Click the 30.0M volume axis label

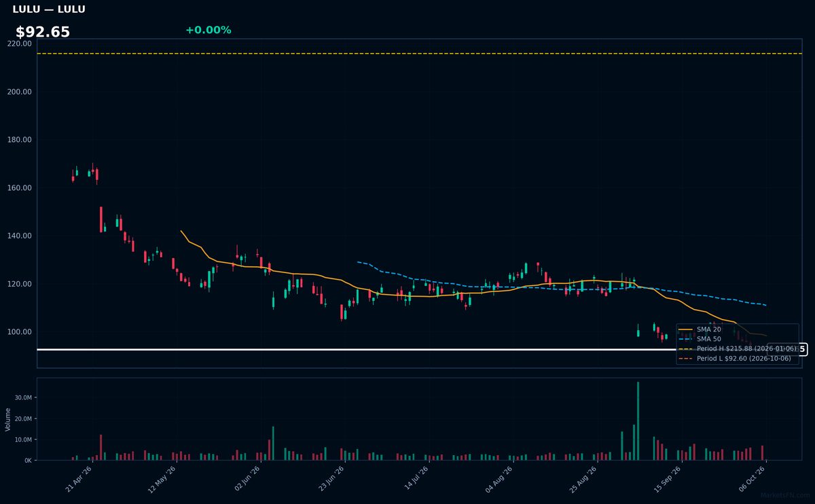(x=23, y=398)
